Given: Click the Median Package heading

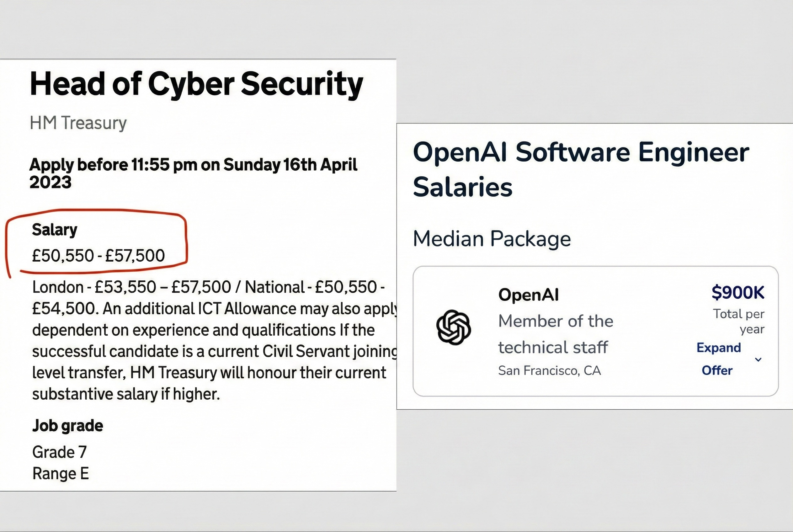Looking at the screenshot, I should 492,239.
